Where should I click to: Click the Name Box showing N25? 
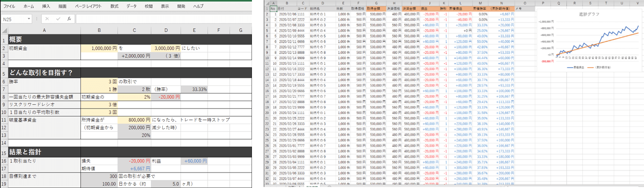[14, 19]
